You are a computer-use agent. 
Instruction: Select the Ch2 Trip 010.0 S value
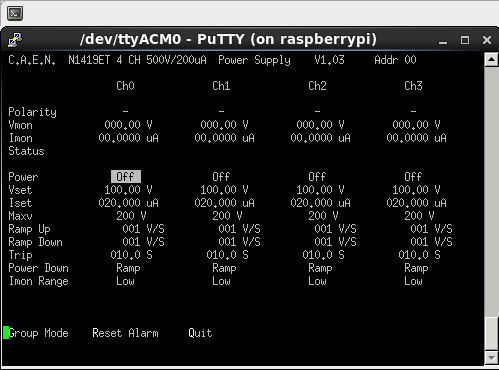point(323,255)
